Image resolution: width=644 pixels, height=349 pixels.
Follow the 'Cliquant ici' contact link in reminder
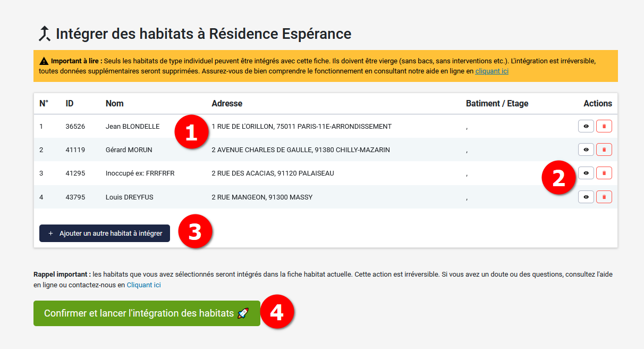(143, 285)
